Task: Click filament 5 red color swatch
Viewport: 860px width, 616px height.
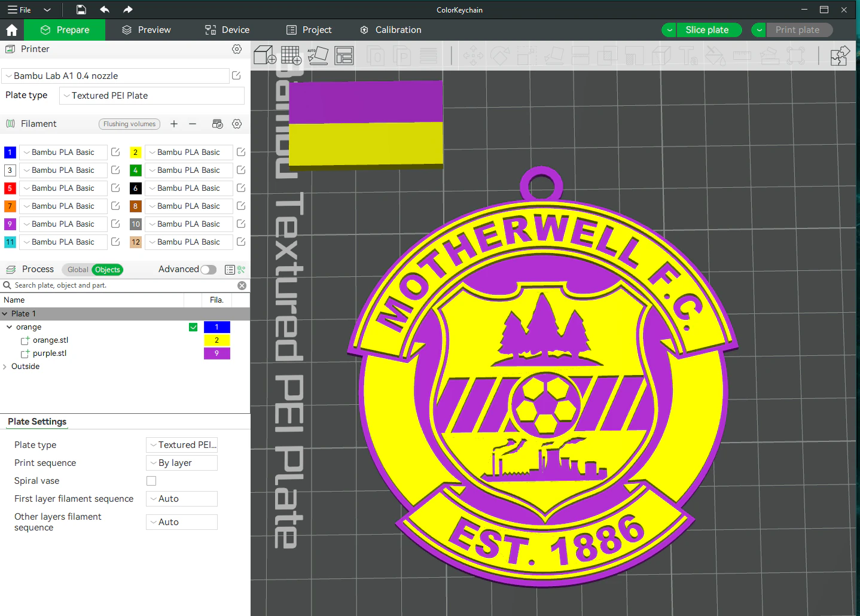Action: click(10, 188)
